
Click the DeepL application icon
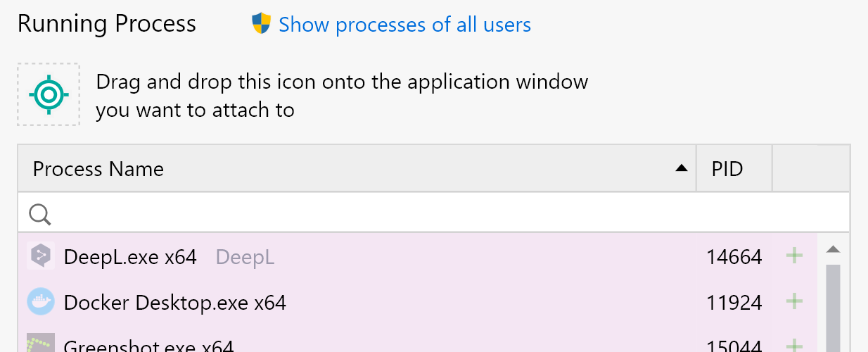pyautogui.click(x=41, y=257)
